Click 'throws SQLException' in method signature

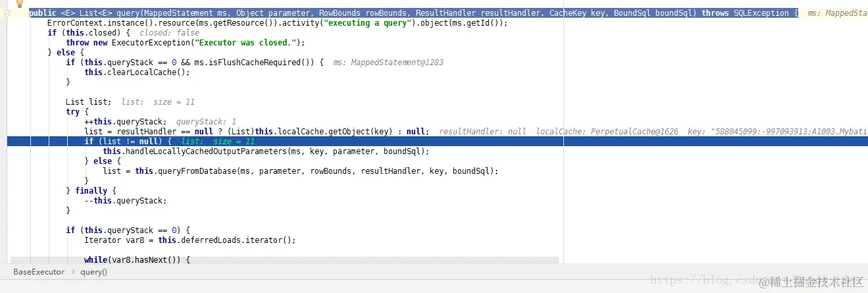point(745,13)
